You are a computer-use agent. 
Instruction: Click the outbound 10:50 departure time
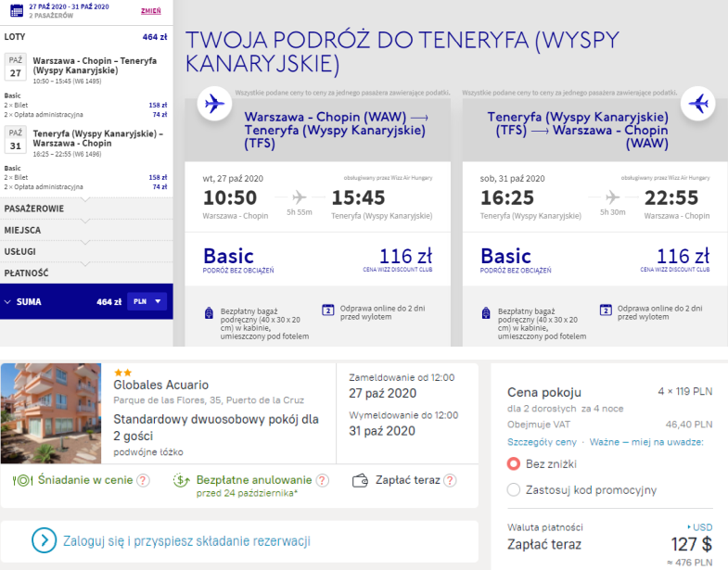230,197
